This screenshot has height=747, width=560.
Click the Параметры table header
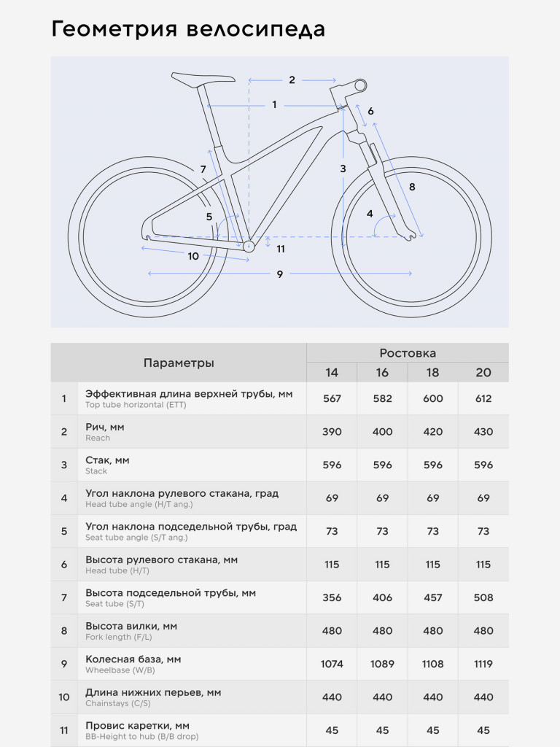click(179, 363)
